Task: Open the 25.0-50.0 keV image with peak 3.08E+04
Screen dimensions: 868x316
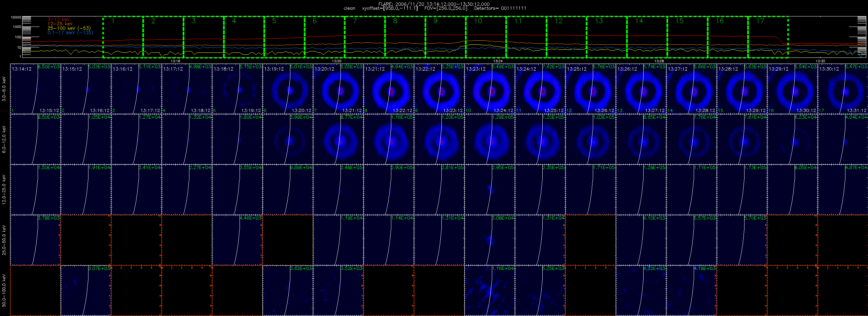Action: tap(490, 240)
